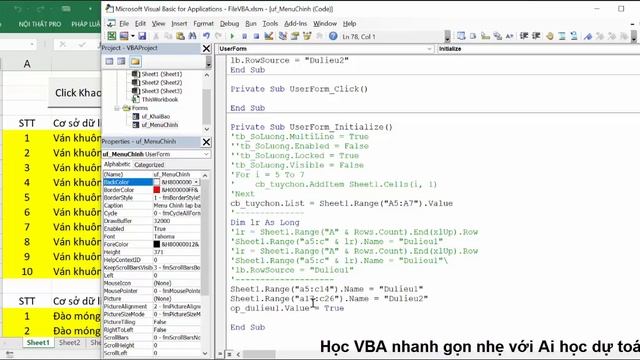Screen dimensions: 640x360
Task: Open the File menu
Action: [124, 24]
